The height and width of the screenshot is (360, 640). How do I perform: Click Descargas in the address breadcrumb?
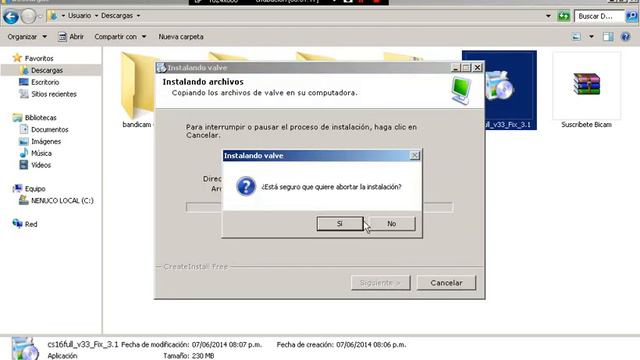click(x=117, y=16)
